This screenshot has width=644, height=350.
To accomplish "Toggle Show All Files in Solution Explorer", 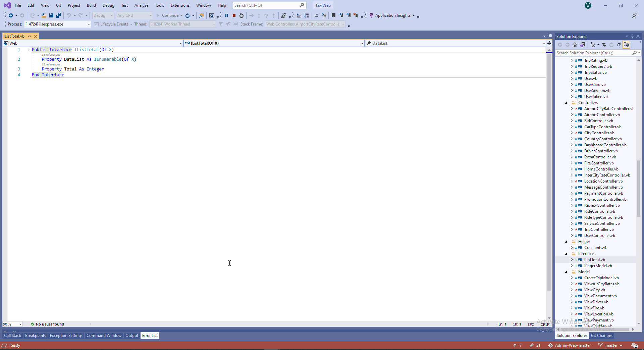I will coord(626,45).
